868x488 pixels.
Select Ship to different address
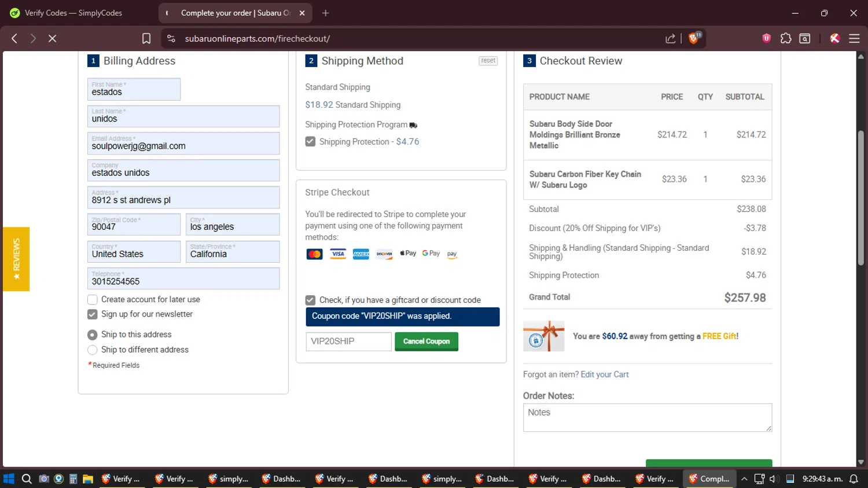tap(93, 350)
